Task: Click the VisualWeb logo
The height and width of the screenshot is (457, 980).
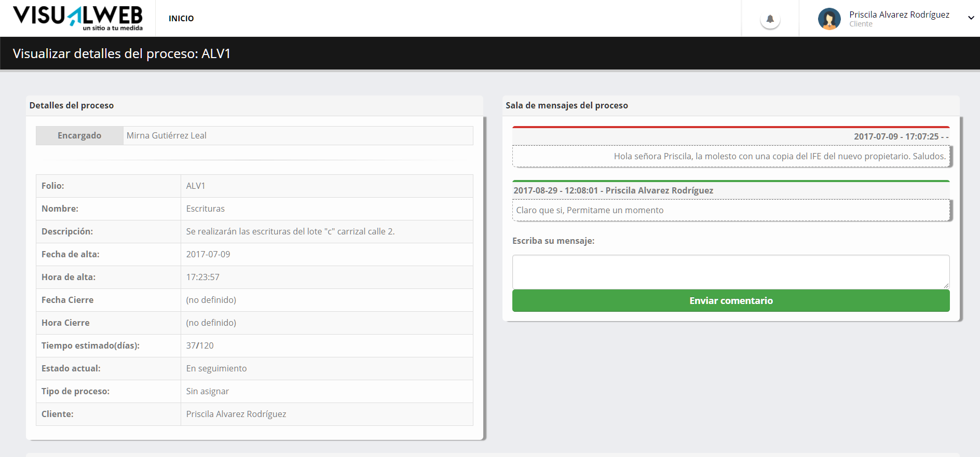Action: tap(78, 18)
